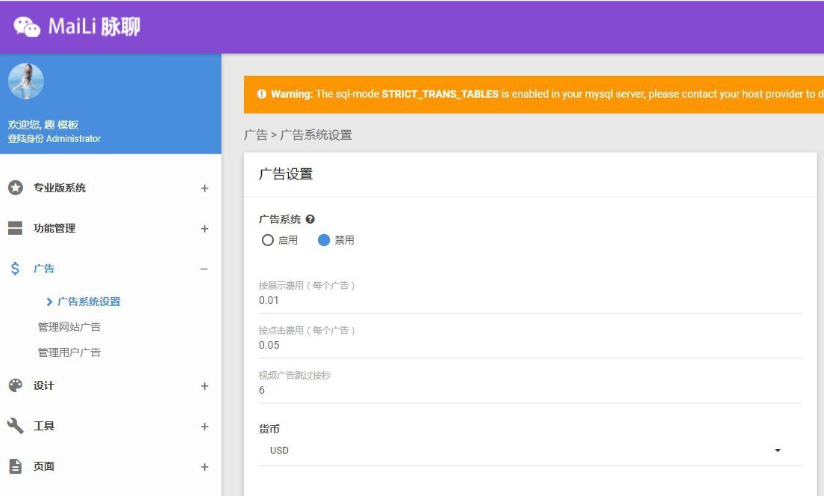Expand the 专业版系统 menu with plus sign

tap(204, 188)
